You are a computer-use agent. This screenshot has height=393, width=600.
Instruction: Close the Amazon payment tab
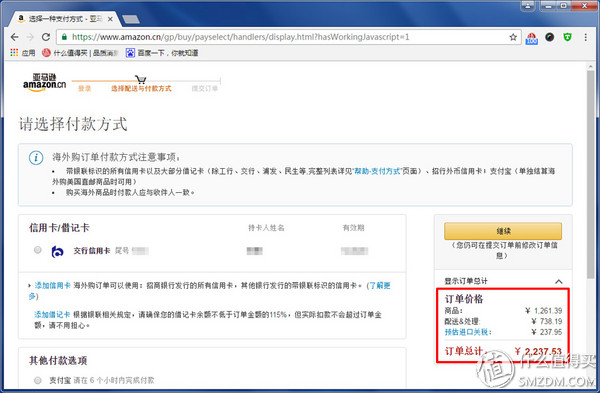point(110,19)
